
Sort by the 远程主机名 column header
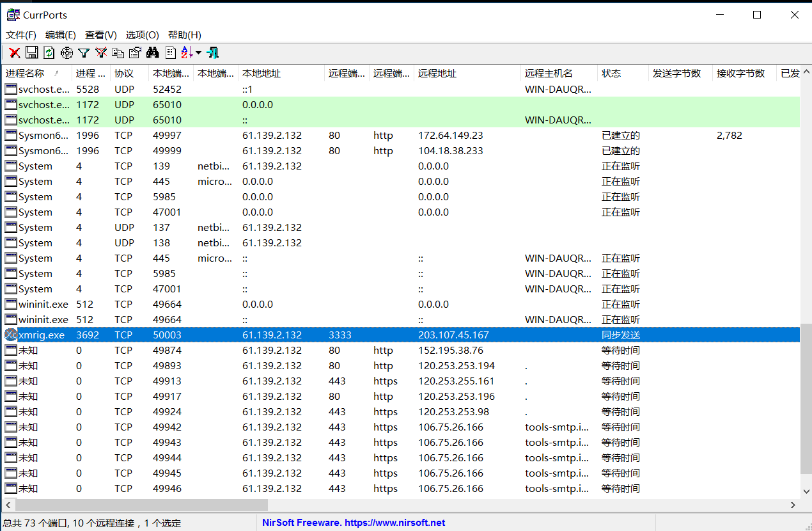(559, 74)
